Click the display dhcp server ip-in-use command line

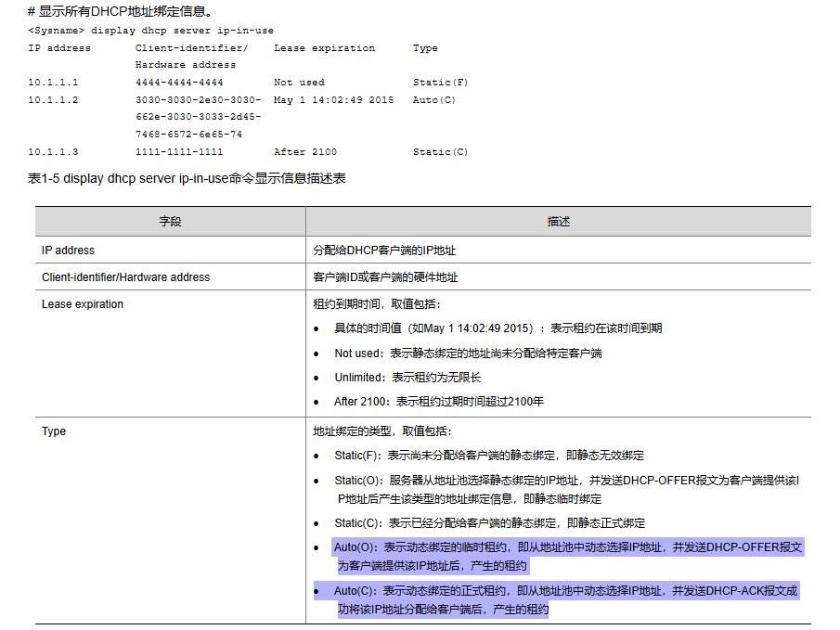[x=150, y=31]
